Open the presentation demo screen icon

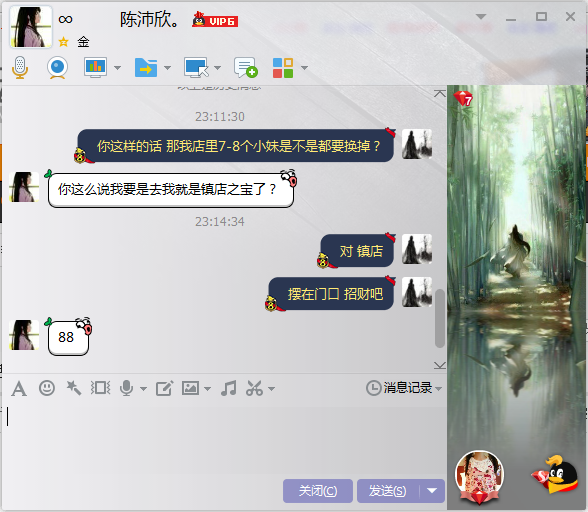pyautogui.click(x=95, y=68)
